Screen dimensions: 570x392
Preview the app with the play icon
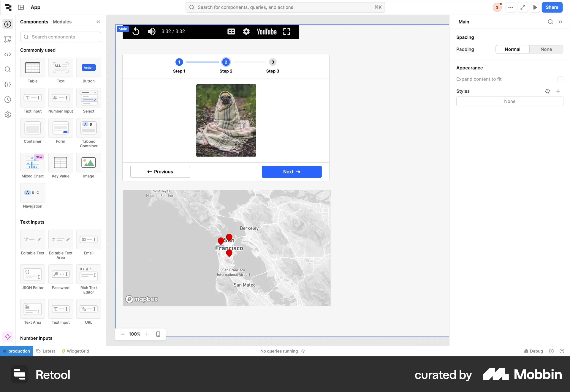535,7
